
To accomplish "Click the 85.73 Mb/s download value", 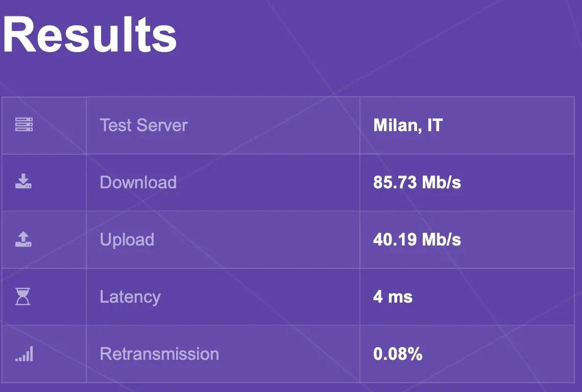I will click(417, 182).
